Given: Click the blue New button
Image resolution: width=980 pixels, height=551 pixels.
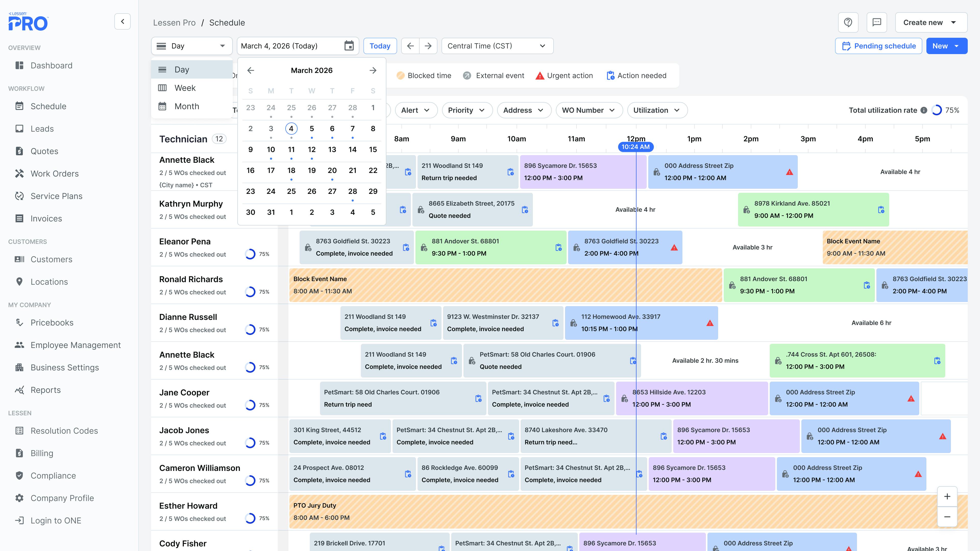Looking at the screenshot, I should pos(947,46).
